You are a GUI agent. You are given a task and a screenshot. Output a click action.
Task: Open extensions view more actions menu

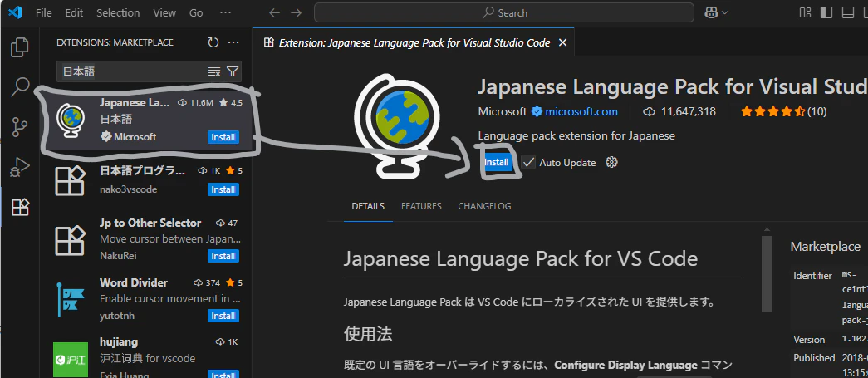click(x=233, y=42)
